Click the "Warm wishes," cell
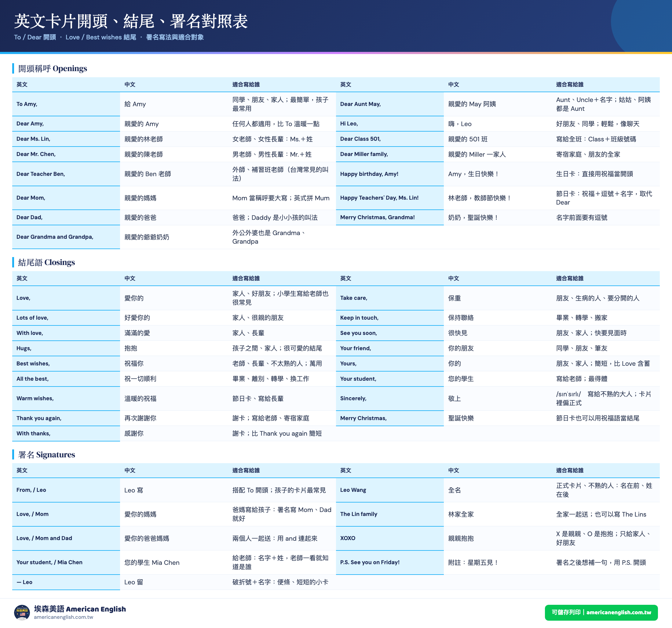Viewport: 672px width, 628px height. tap(66, 398)
